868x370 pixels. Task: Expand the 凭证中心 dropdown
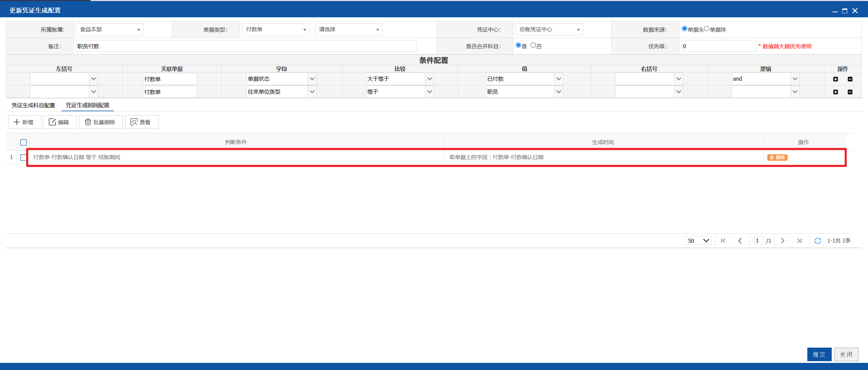coord(549,30)
